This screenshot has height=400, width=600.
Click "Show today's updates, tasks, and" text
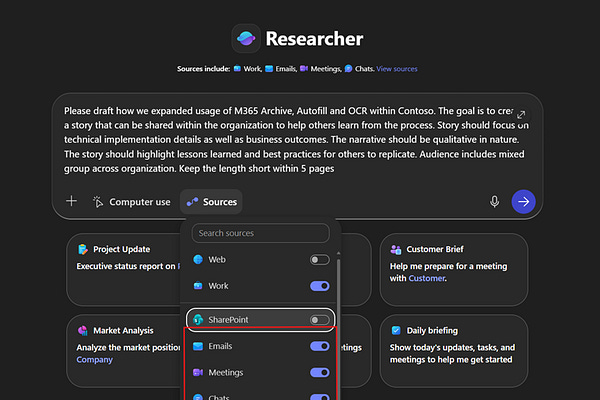tap(452, 348)
